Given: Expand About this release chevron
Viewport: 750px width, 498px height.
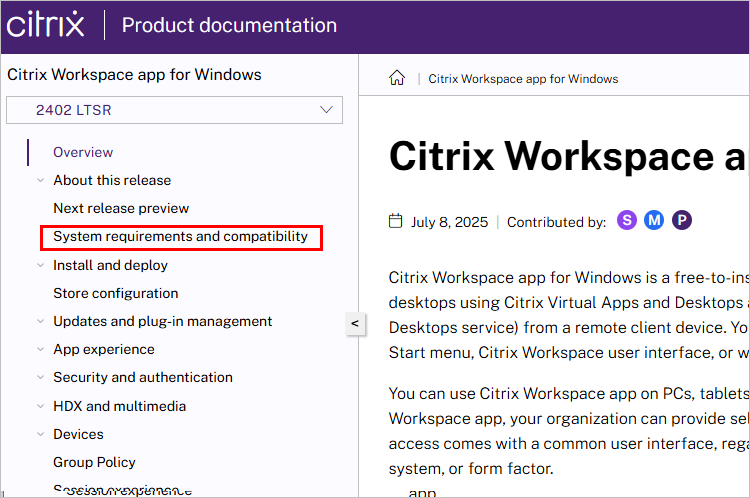Looking at the screenshot, I should coord(41,180).
